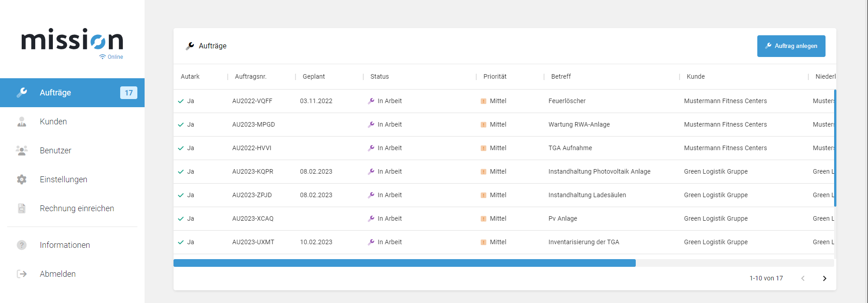Click order number AU2022-VQFF
Image resolution: width=868 pixels, height=303 pixels.
[x=252, y=101]
